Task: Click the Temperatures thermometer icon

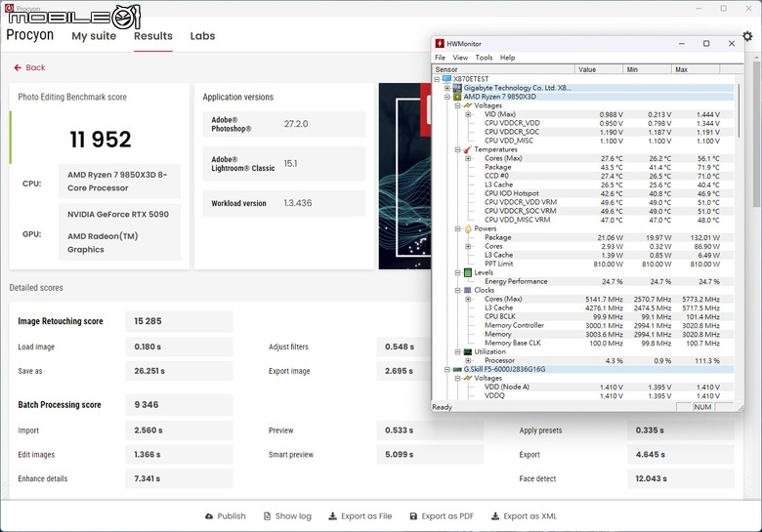Action: pyautogui.click(x=468, y=149)
